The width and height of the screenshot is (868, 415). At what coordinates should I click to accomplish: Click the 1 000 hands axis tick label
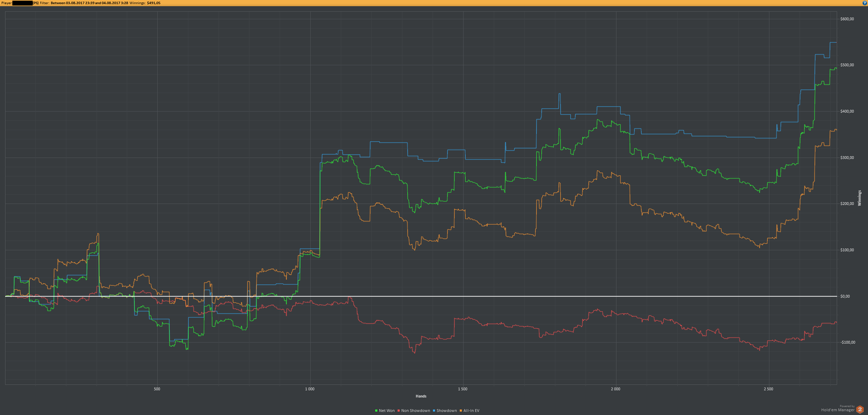310,389
